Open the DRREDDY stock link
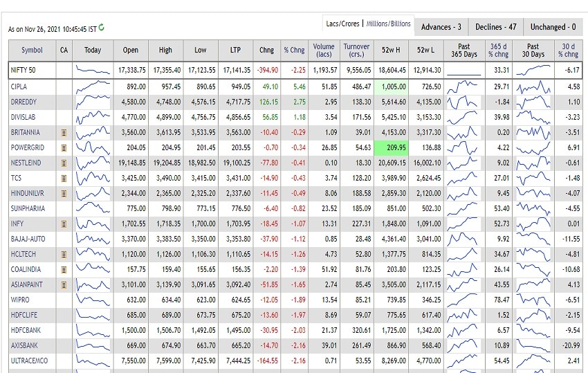Image resolution: width=588 pixels, height=373 pixels. click(x=24, y=102)
